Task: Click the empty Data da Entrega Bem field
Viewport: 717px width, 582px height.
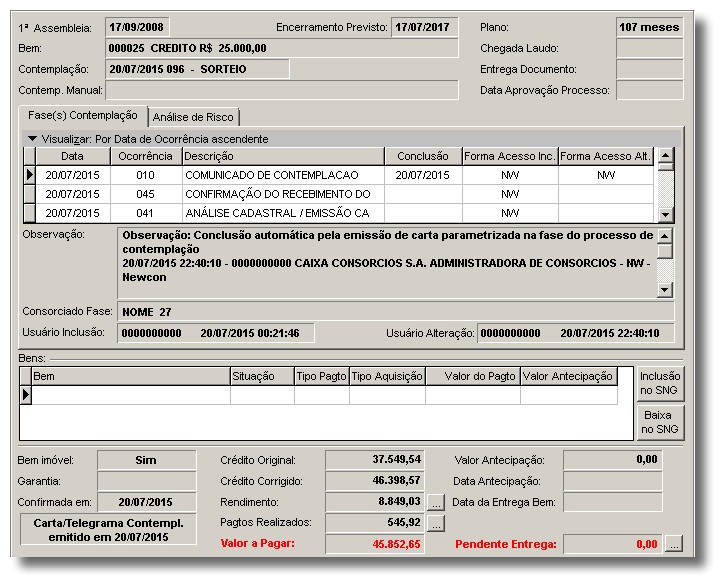Action: 613,502
